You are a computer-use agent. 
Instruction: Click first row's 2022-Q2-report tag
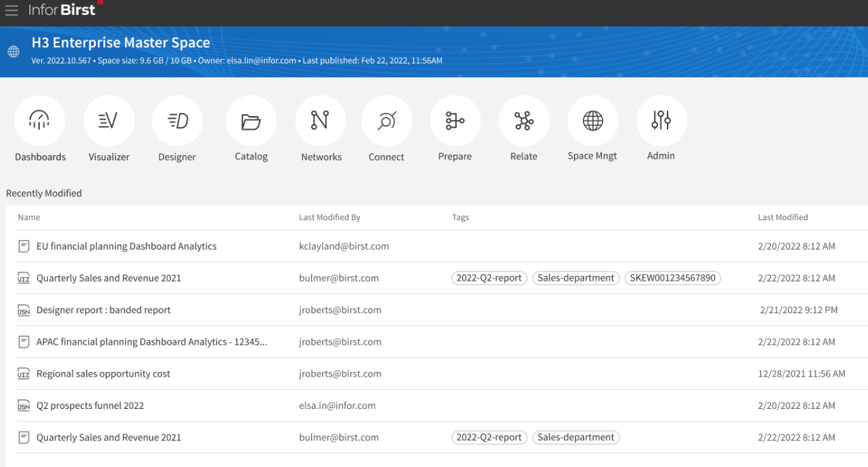tap(489, 278)
